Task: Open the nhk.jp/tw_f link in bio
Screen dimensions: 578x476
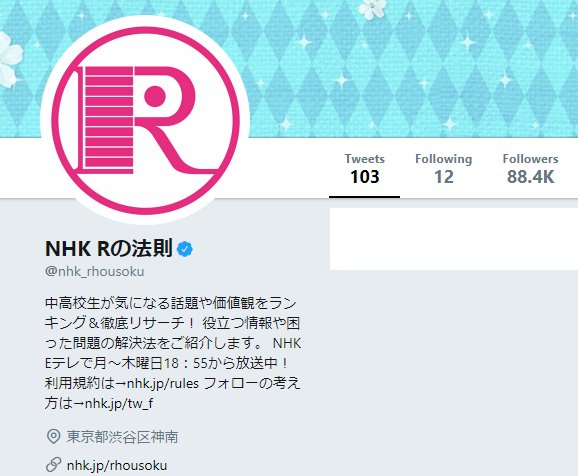Action: coord(119,403)
